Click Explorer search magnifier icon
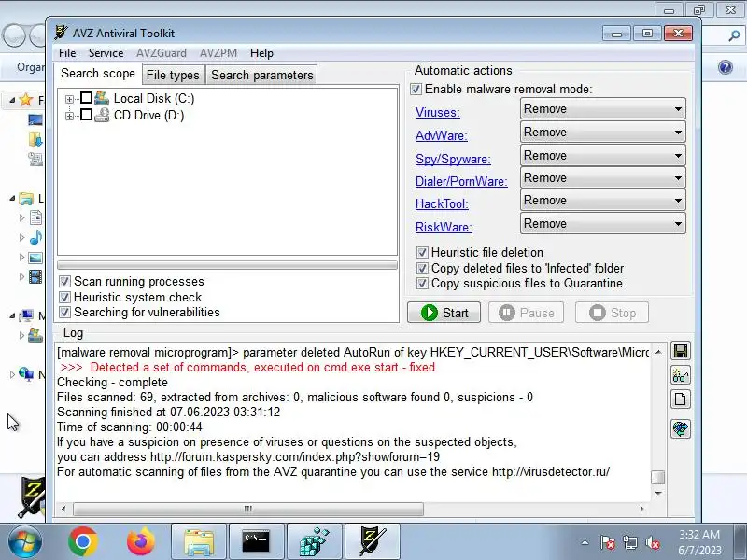 [x=734, y=35]
